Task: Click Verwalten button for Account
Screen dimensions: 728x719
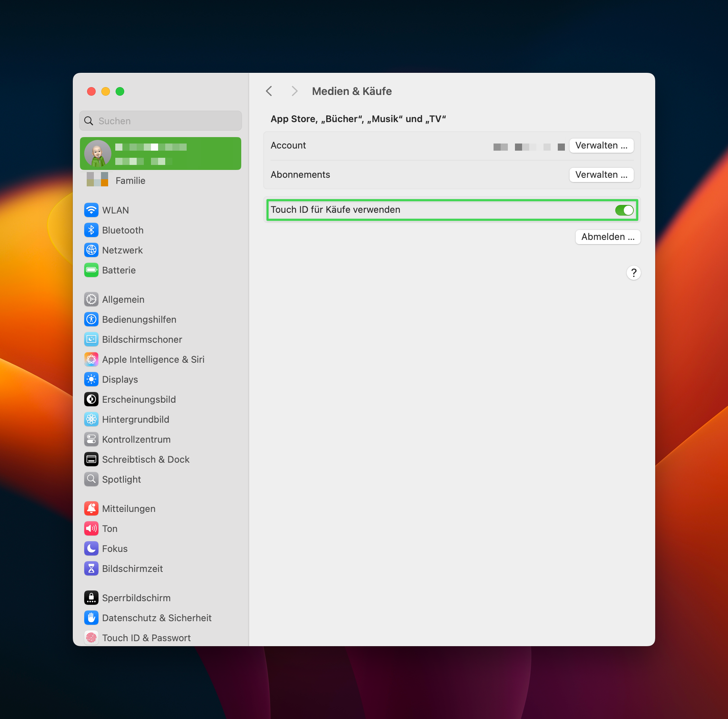Action: click(x=601, y=146)
